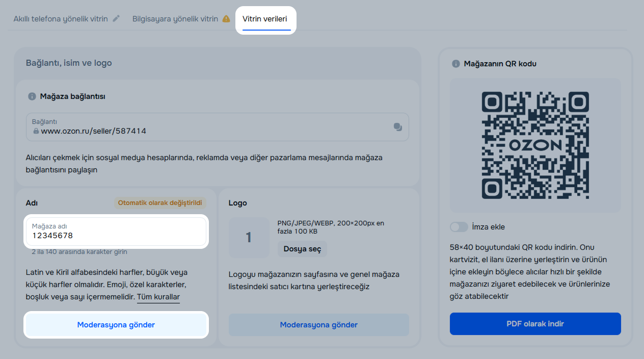Enable the İmza ekle toggle

coord(459,227)
